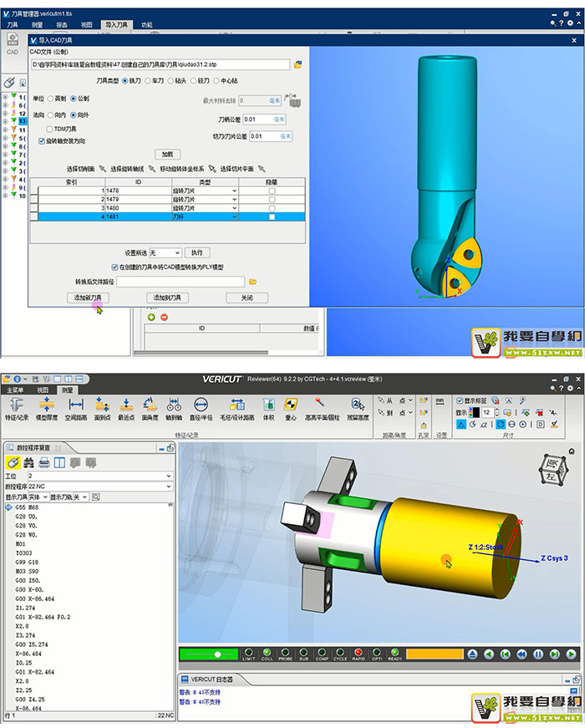Click the printer icon in NC review panel
585x728 pixels.
(x=44, y=462)
